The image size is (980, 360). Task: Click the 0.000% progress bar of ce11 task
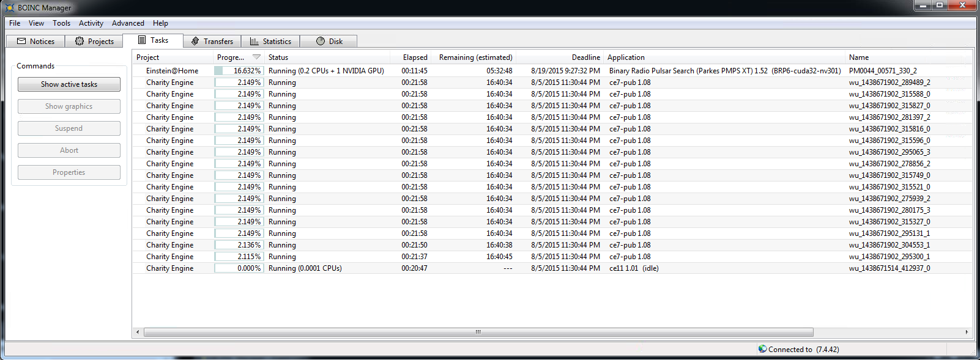pos(239,268)
